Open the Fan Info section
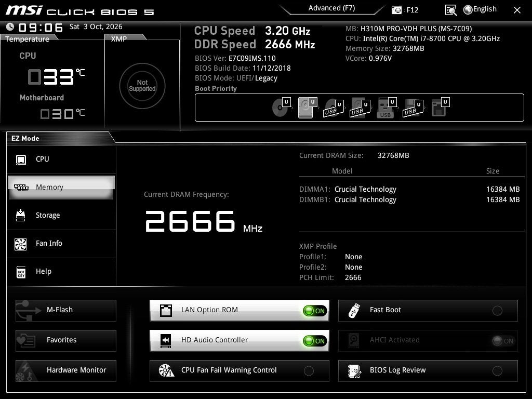 coord(61,244)
